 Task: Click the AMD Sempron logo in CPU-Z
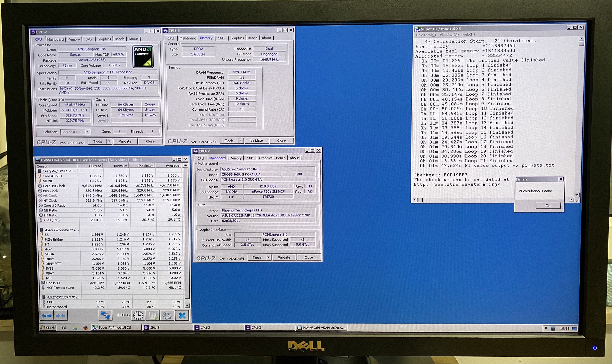pos(143,56)
